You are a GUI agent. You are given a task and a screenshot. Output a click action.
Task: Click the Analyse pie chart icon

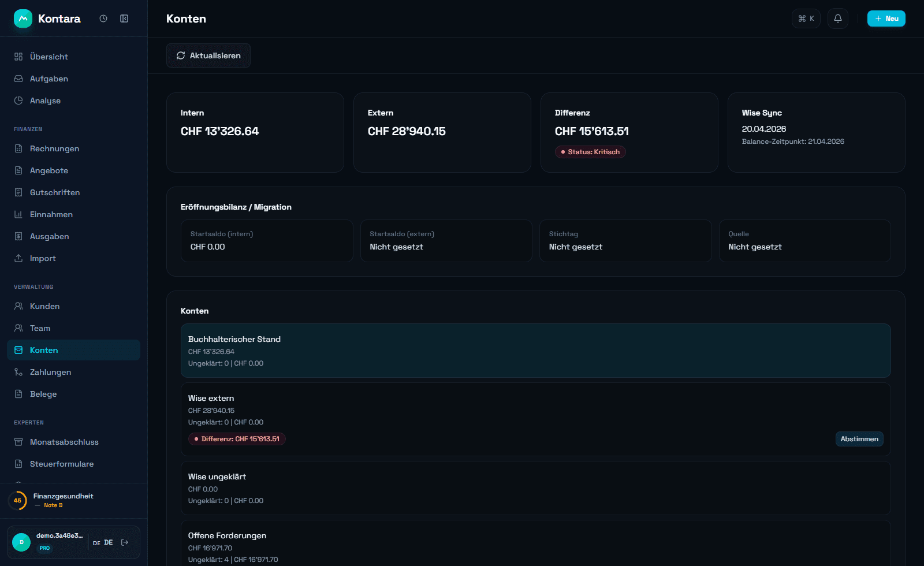(18, 100)
